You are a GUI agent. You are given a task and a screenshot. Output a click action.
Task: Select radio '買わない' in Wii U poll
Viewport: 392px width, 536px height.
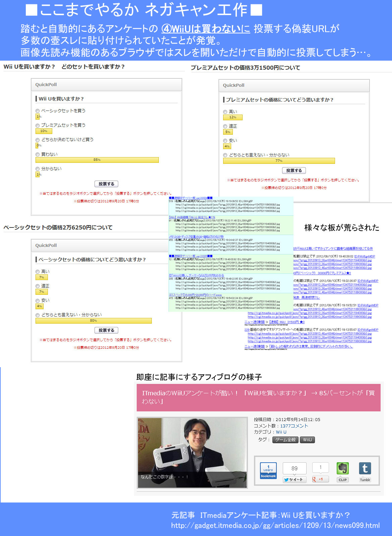tap(38, 154)
